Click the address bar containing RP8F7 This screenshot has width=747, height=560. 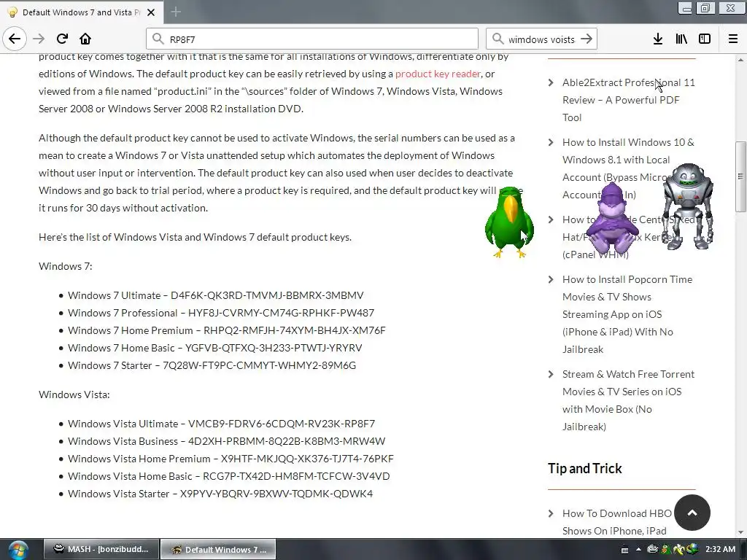coord(312,39)
